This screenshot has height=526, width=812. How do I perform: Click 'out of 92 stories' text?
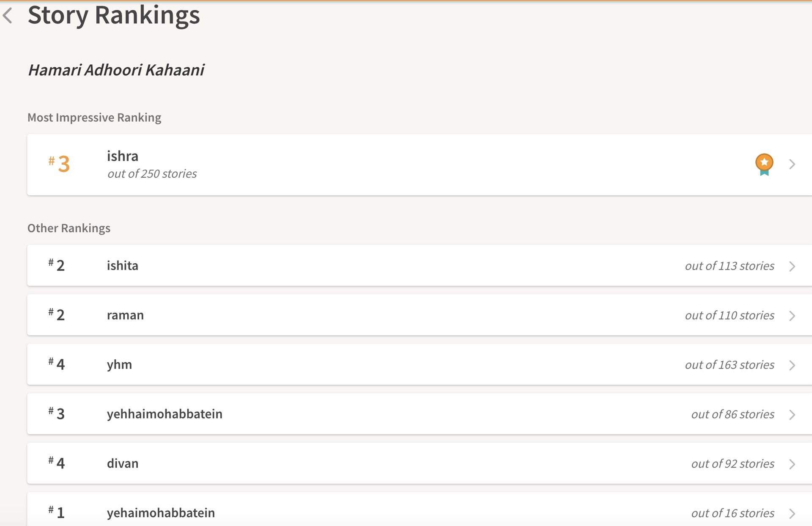click(x=732, y=464)
